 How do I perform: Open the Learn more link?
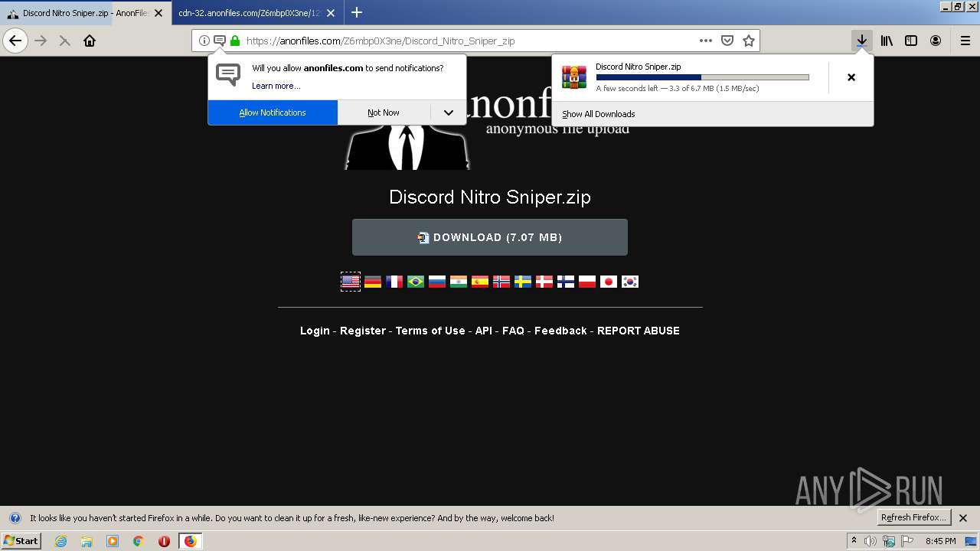(276, 86)
